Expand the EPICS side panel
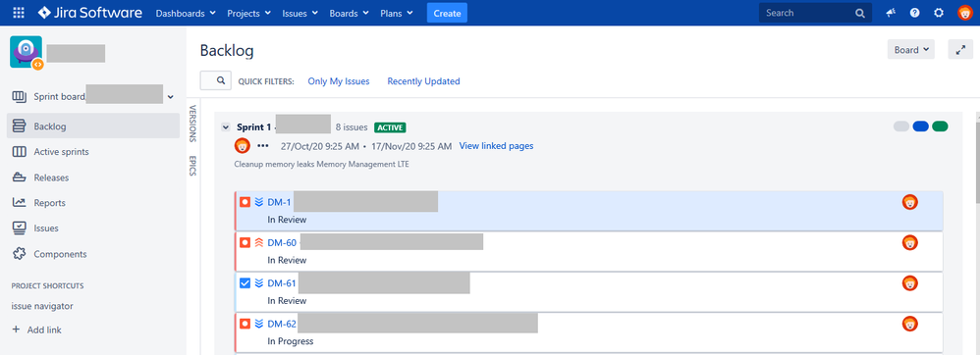This screenshot has width=980, height=355. (192, 166)
